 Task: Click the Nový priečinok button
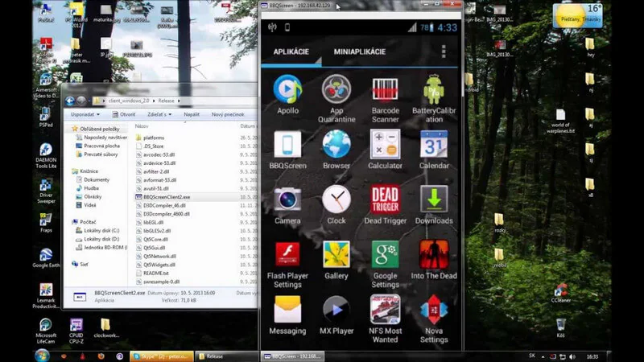pos(228,114)
